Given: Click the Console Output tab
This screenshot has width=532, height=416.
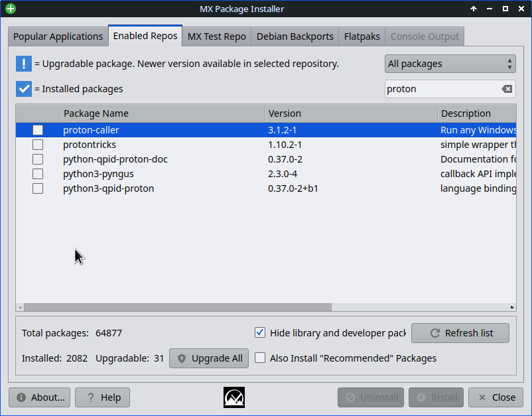Looking at the screenshot, I should pos(425,36).
